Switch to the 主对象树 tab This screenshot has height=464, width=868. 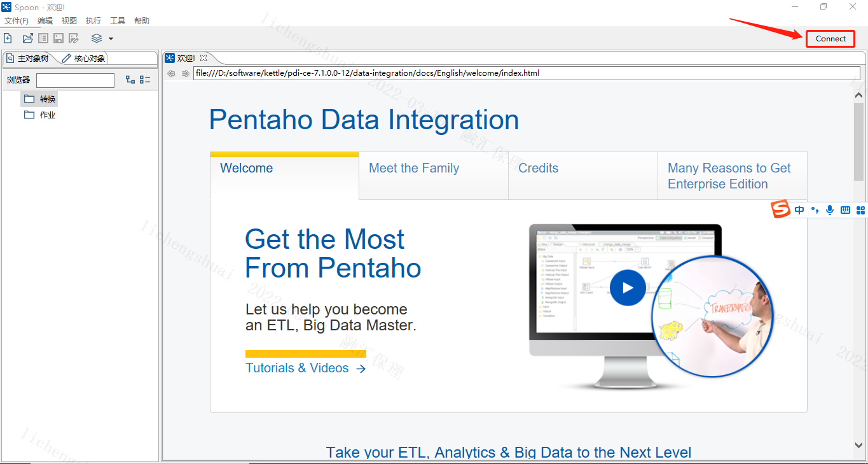27,59
